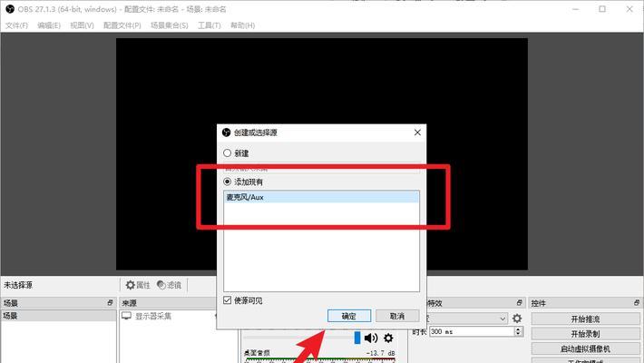Mute the audio mixer speaker icon
644x363 pixels.
371,338
